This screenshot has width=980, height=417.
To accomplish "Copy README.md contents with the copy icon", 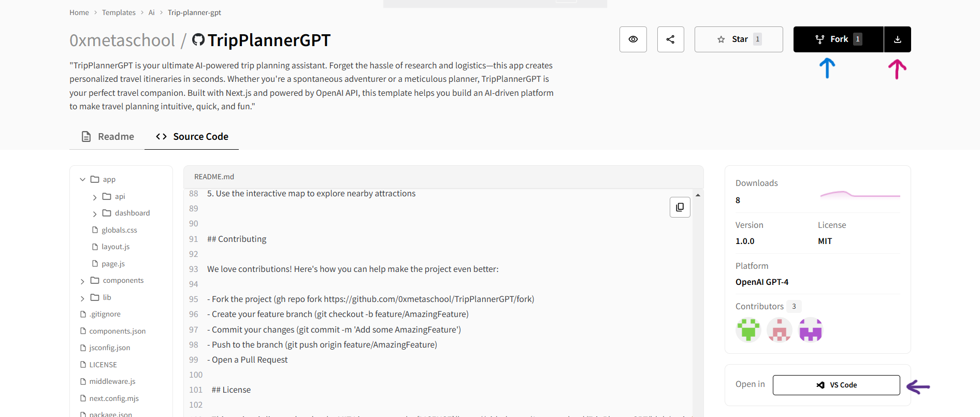I will click(x=680, y=207).
